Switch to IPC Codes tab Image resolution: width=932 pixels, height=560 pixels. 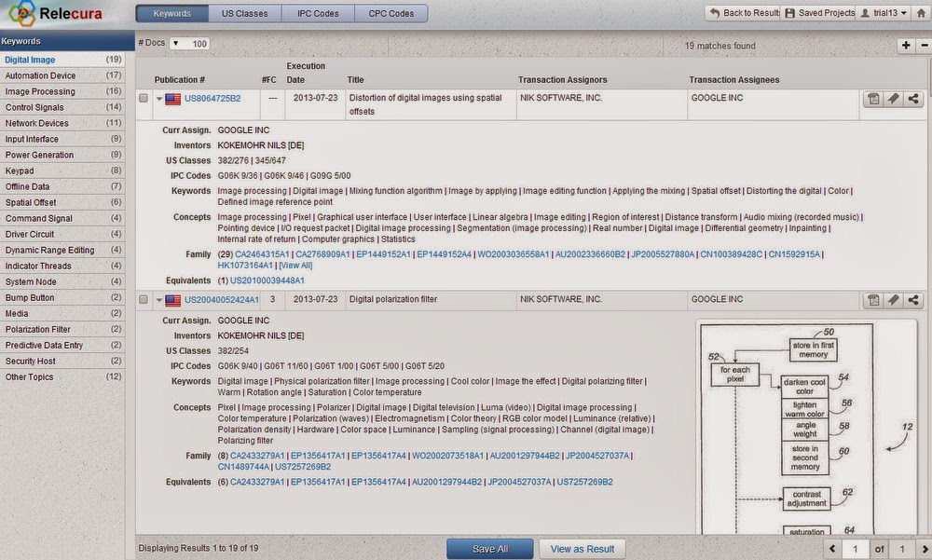point(318,13)
